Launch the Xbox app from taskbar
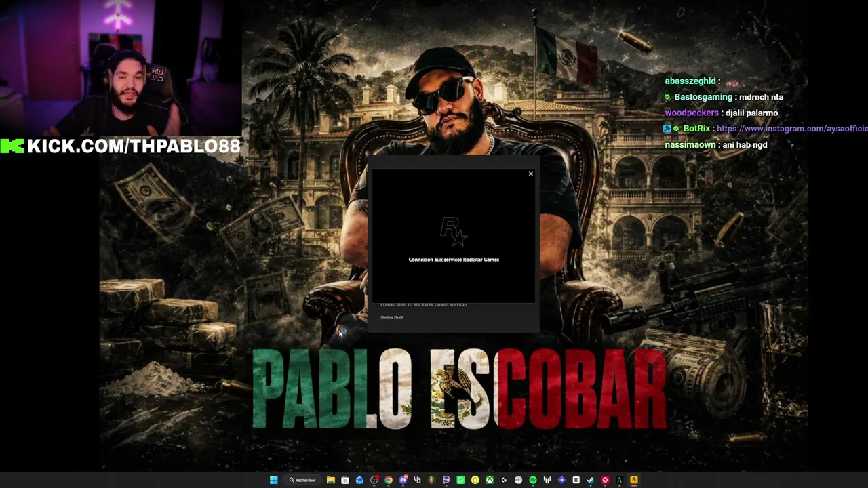The width and height of the screenshot is (868, 488). click(x=490, y=480)
